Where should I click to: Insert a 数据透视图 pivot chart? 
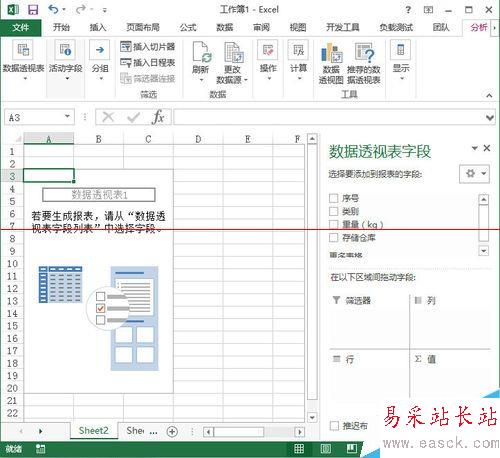tap(331, 63)
